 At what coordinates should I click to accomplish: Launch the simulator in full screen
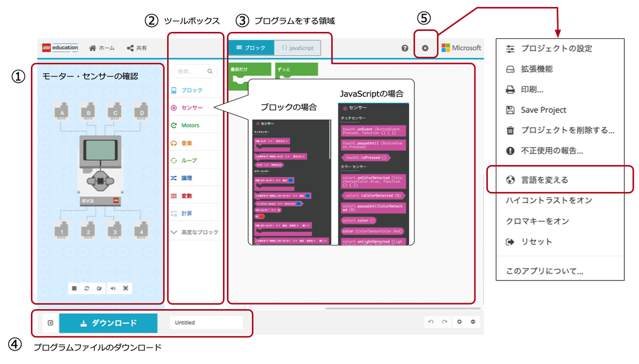[x=126, y=288]
